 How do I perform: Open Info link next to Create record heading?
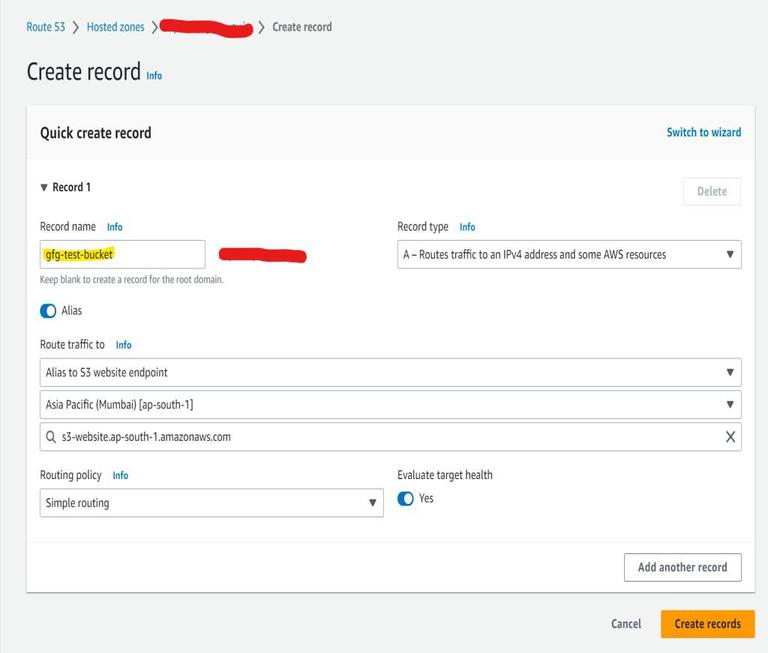[154, 76]
